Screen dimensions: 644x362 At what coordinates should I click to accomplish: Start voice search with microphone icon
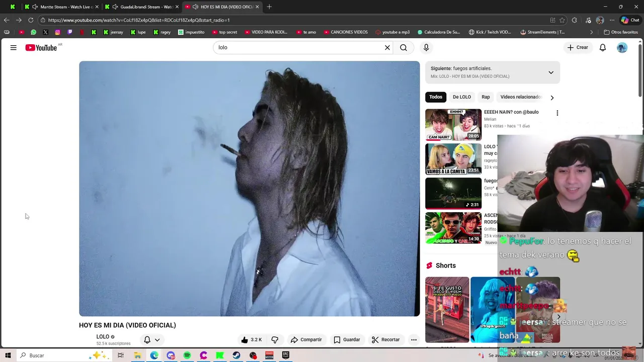click(426, 47)
